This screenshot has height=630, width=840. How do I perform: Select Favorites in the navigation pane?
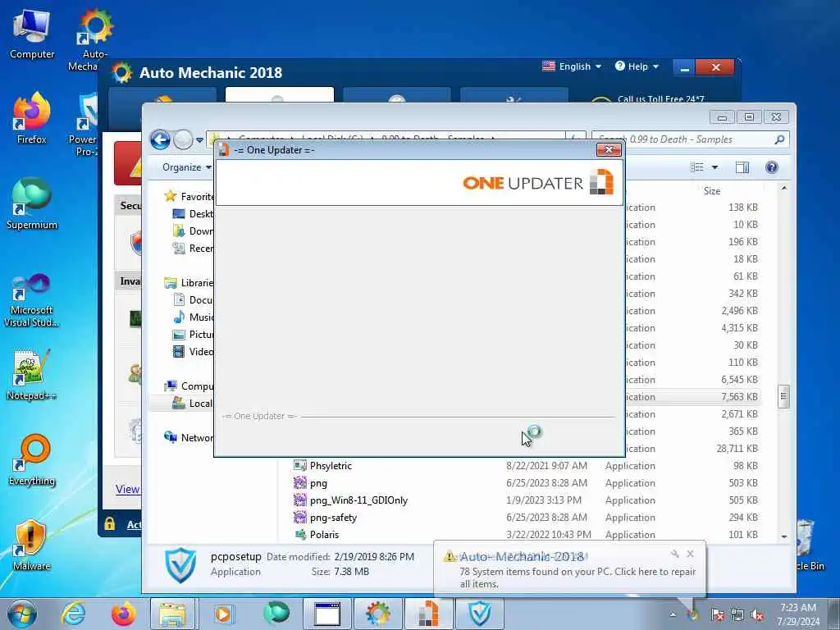189,197
